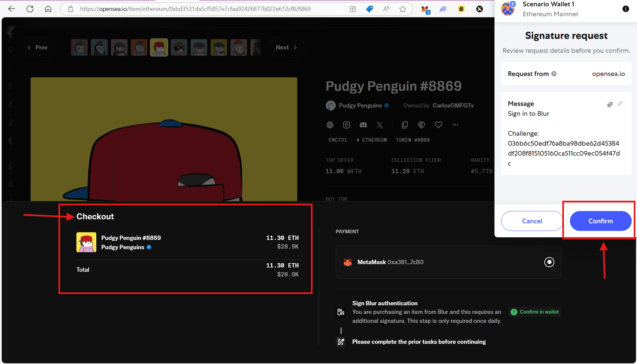The height and width of the screenshot is (364, 637).
Task: Click the top offer value 11.06 WETH
Action: 343,171
